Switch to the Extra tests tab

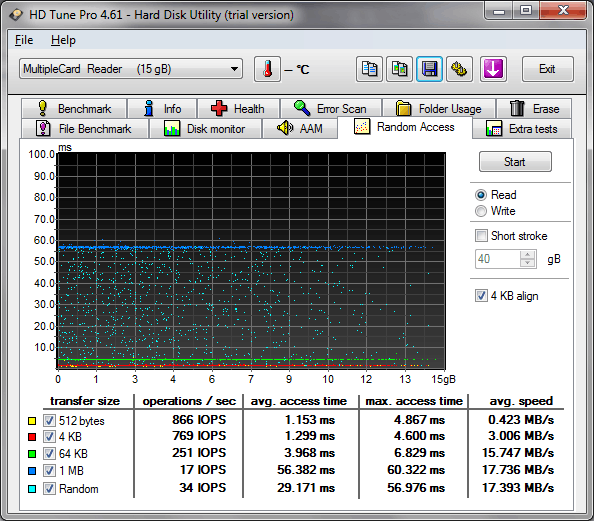coord(522,129)
